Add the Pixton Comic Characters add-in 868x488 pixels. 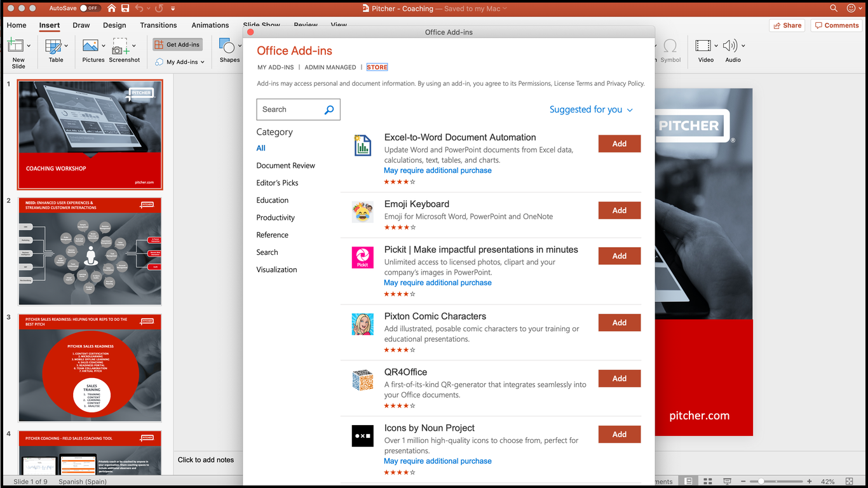619,323
